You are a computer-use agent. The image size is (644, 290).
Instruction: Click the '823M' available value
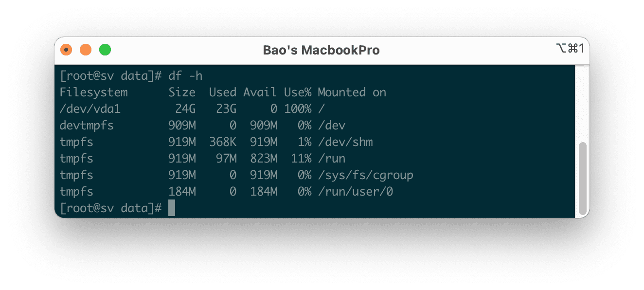(264, 159)
